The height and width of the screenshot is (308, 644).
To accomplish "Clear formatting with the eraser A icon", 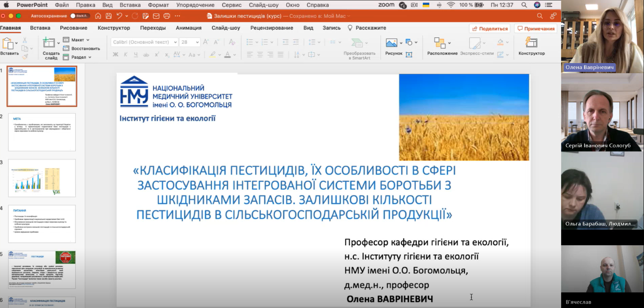I will (232, 42).
